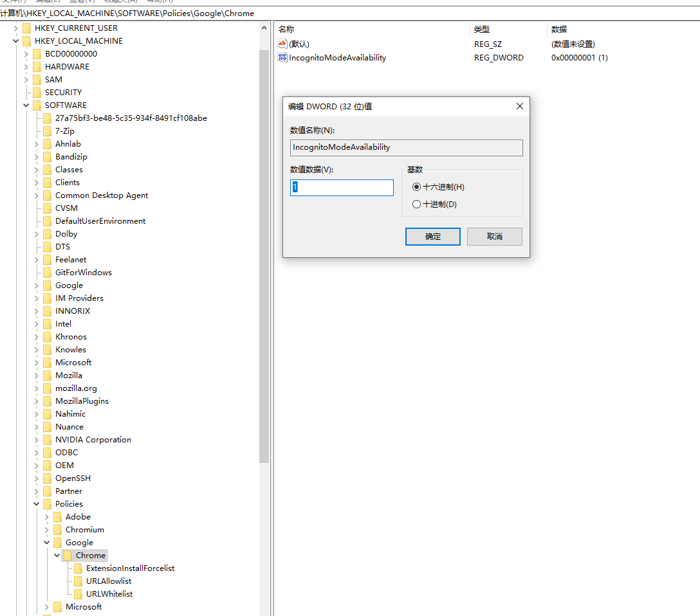Expand the BCD00000000 key
The image size is (700, 616).
click(26, 54)
